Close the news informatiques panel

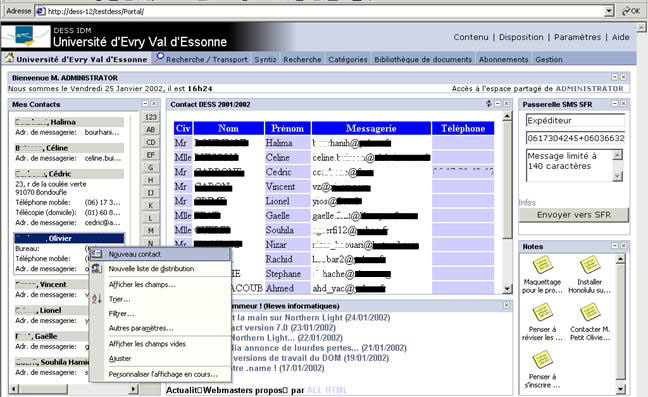point(507,305)
